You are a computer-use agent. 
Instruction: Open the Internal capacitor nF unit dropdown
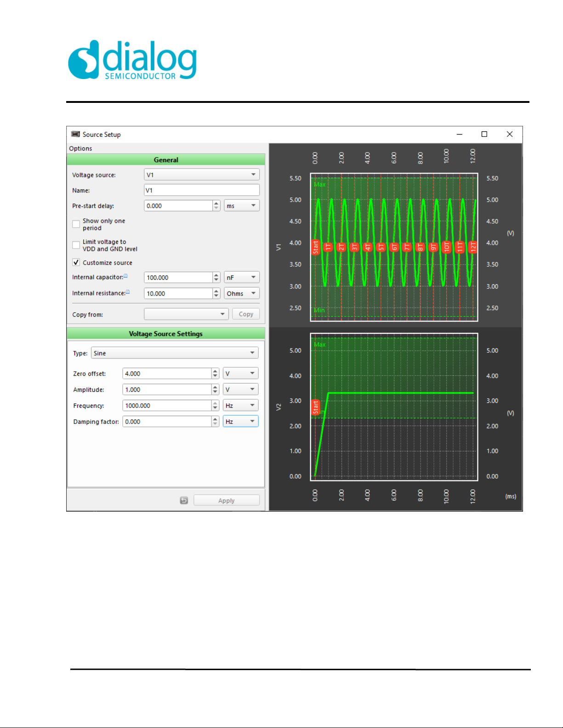pos(242,277)
